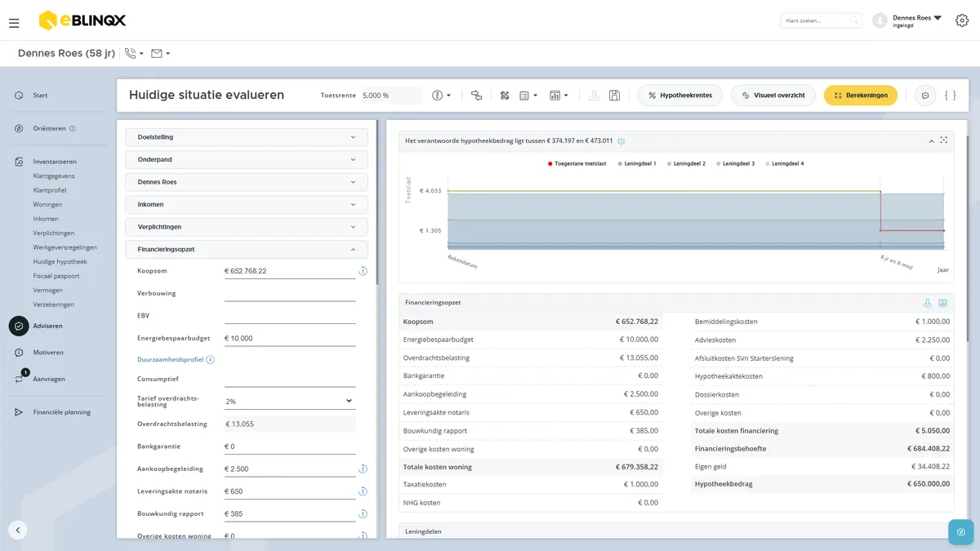Collapse the Financieringsopzet section
This screenshot has height=551, width=980.
pos(247,250)
